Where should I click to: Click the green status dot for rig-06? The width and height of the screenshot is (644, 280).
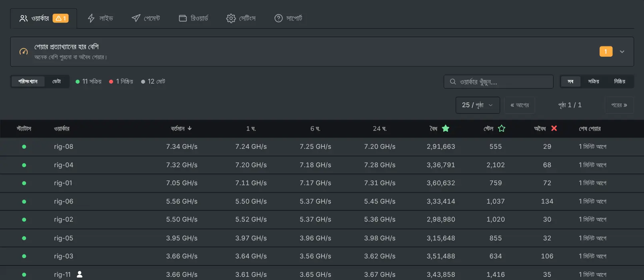[24, 202]
